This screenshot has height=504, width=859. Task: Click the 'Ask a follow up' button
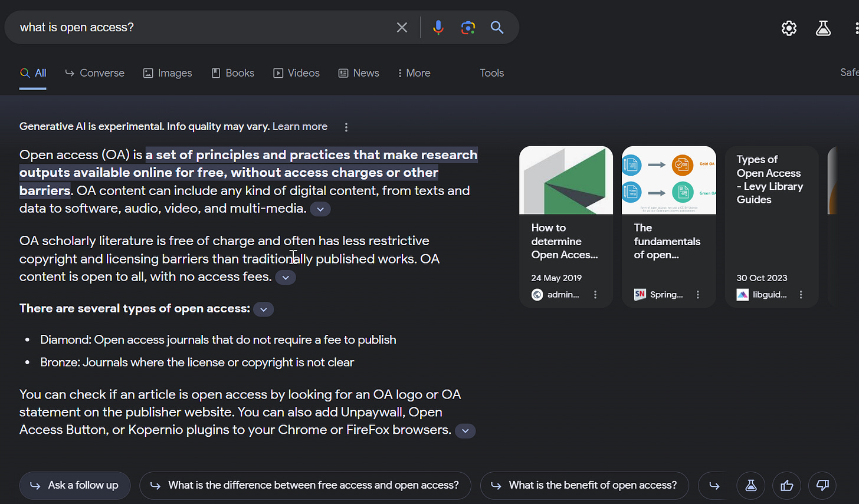pyautogui.click(x=75, y=486)
